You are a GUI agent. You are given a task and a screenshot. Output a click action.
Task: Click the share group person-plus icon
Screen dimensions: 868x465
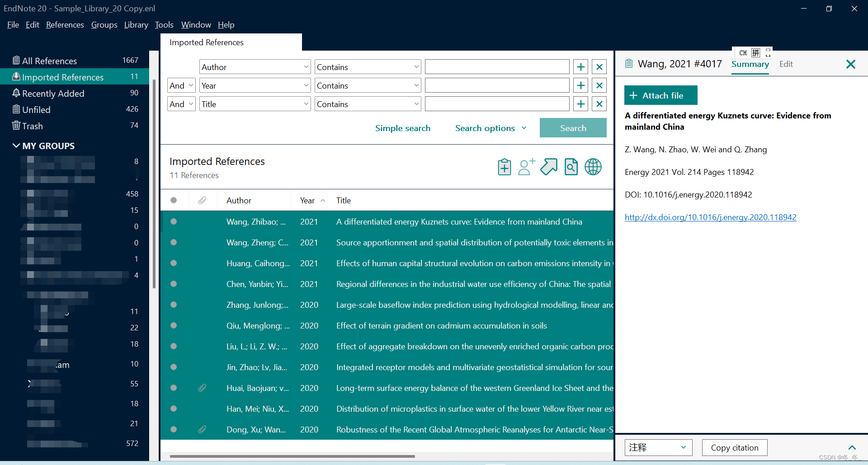pos(526,167)
